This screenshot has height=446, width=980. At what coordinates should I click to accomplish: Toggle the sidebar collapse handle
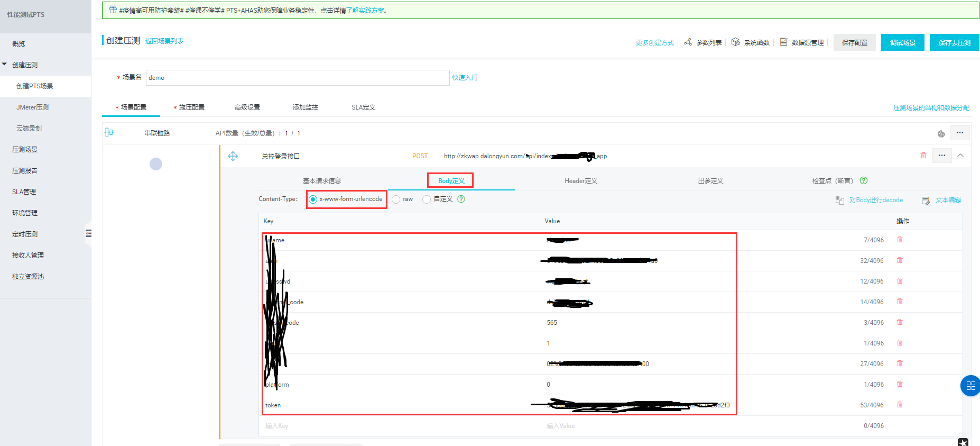pyautogui.click(x=88, y=233)
